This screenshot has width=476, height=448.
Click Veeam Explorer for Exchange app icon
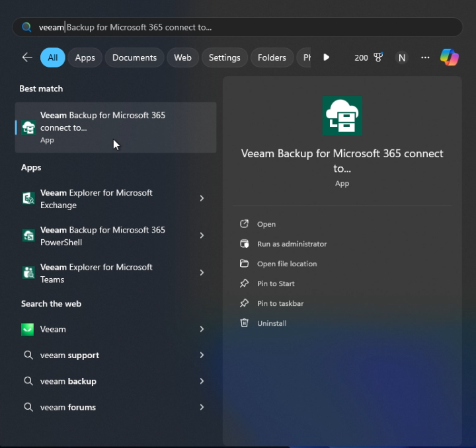[x=28, y=199]
